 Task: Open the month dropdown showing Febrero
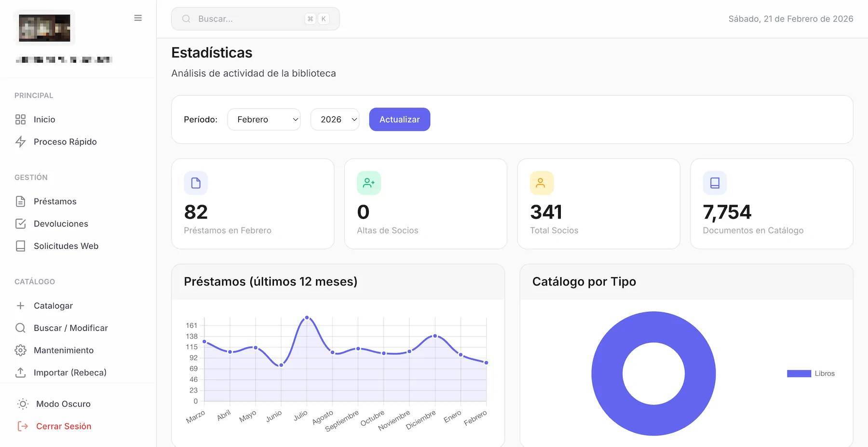pyautogui.click(x=264, y=120)
